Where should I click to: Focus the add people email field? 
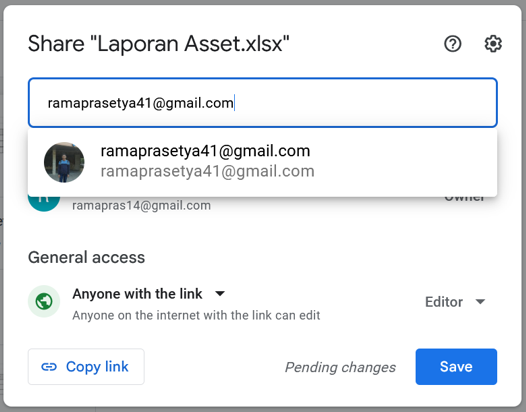[x=262, y=103]
